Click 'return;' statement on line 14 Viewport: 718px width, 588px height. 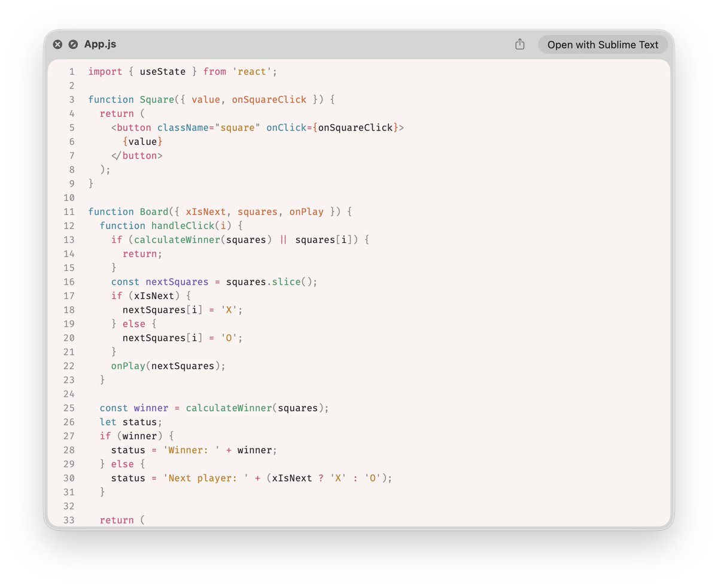tap(142, 254)
